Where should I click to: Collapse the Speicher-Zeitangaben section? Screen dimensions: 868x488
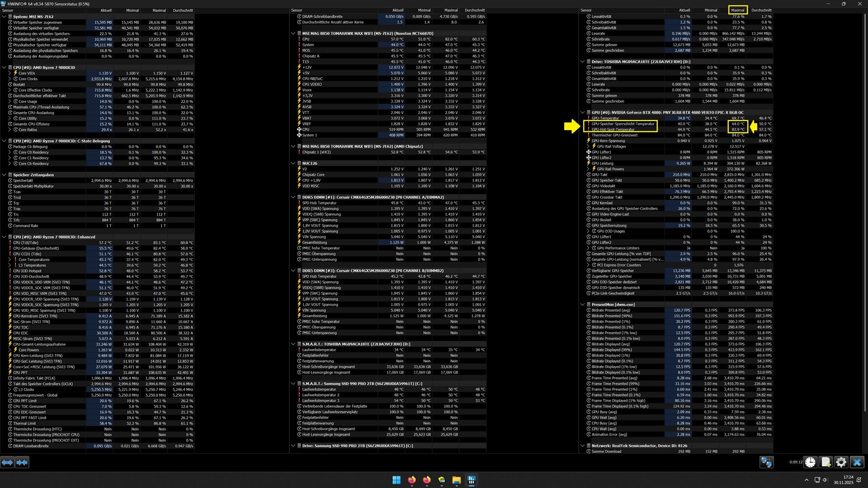4,175
